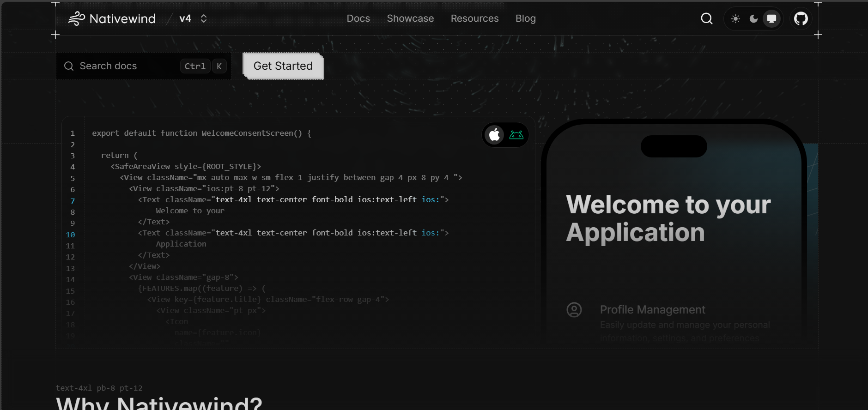Viewport: 868px width, 410px height.
Task: Click the magnifier inside Search docs box
Action: 69,66
